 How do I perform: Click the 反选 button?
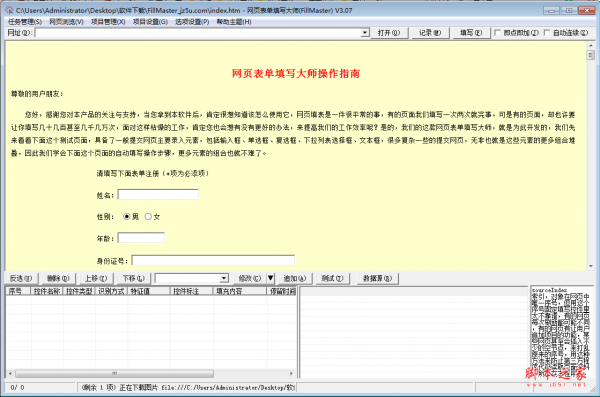(x=21, y=278)
